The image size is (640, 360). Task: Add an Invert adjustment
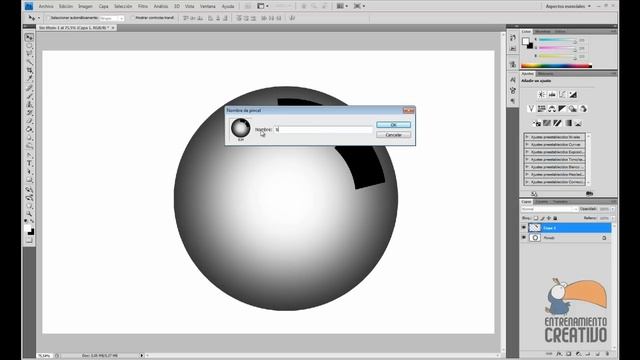(x=537, y=123)
